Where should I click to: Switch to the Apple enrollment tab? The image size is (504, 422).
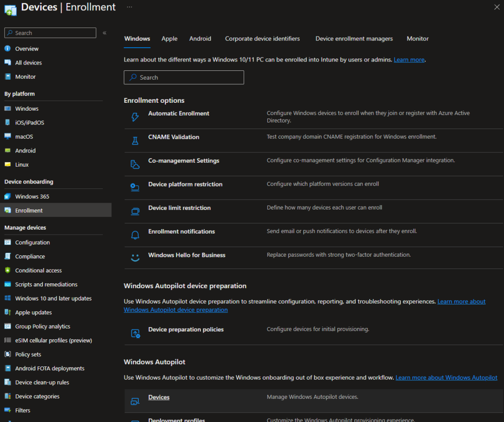coord(169,38)
